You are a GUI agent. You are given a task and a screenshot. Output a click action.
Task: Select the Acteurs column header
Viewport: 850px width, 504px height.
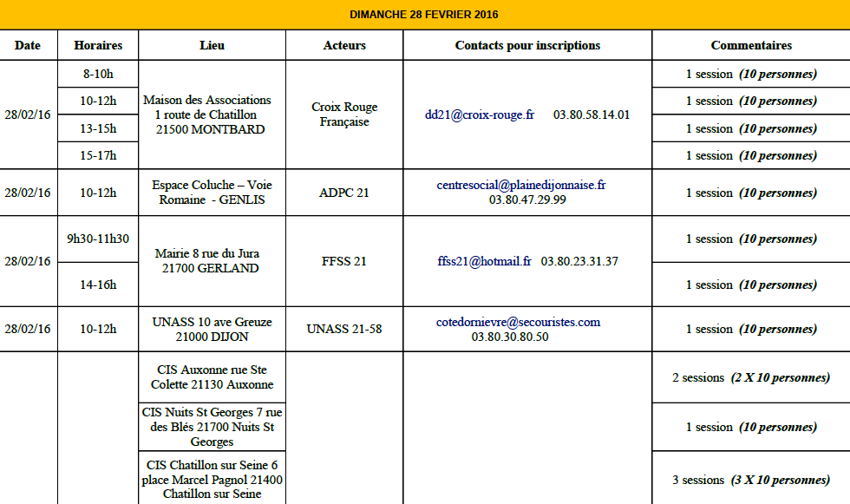(x=344, y=45)
